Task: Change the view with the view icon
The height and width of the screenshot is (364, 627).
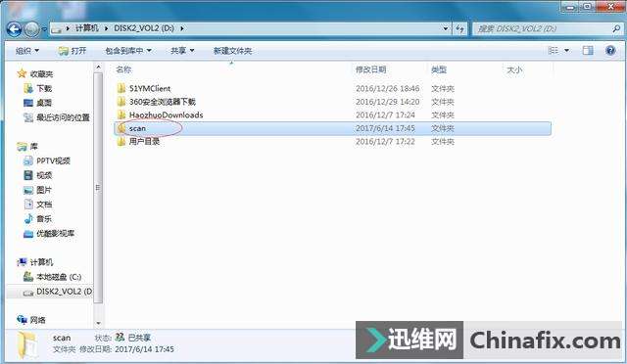Action: click(x=554, y=50)
